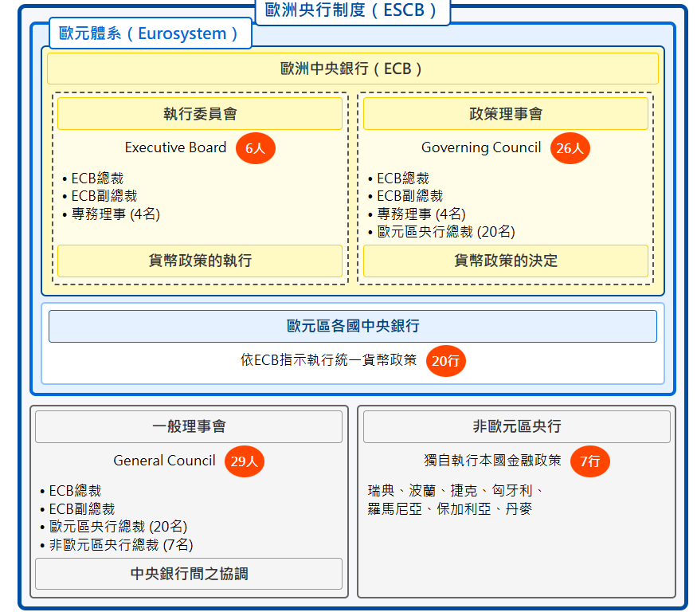Click the 依ECB指示執行統一貨幣政策 text
This screenshot has width=697, height=616.
(x=329, y=360)
